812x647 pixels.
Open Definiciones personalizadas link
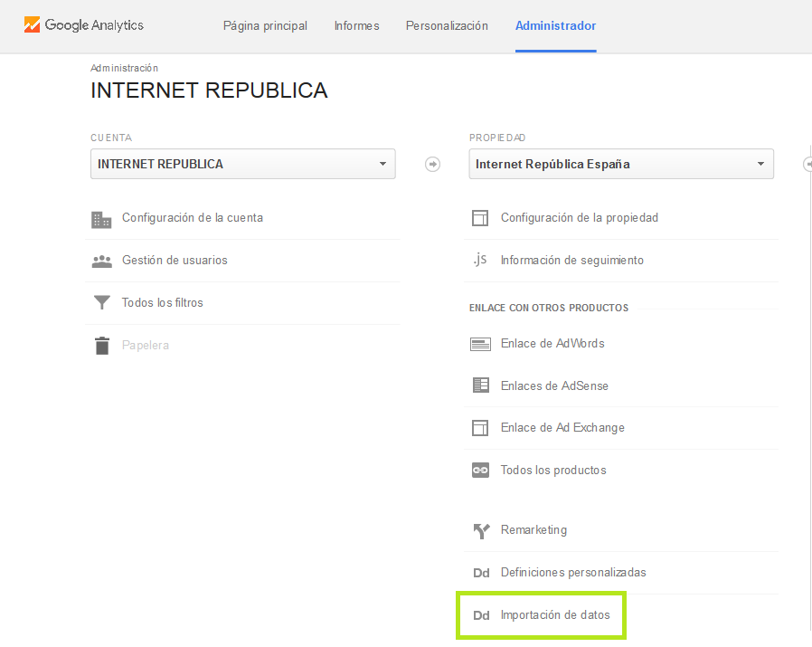pos(572,573)
